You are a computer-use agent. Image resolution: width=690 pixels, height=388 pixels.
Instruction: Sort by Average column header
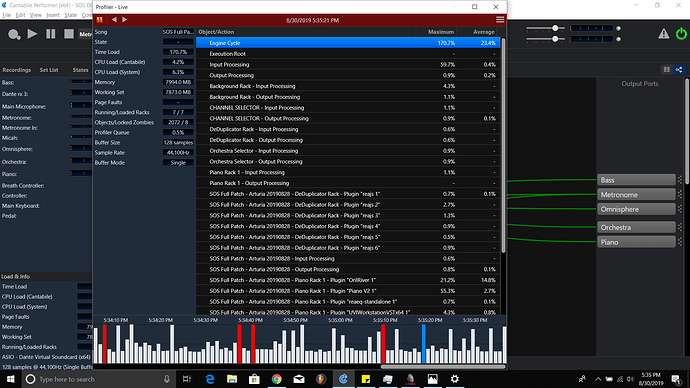(x=484, y=32)
